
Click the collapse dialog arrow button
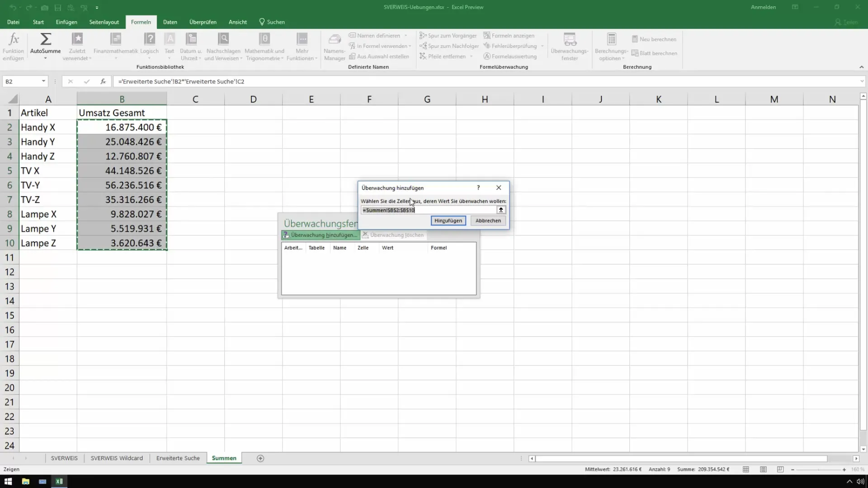coord(501,210)
